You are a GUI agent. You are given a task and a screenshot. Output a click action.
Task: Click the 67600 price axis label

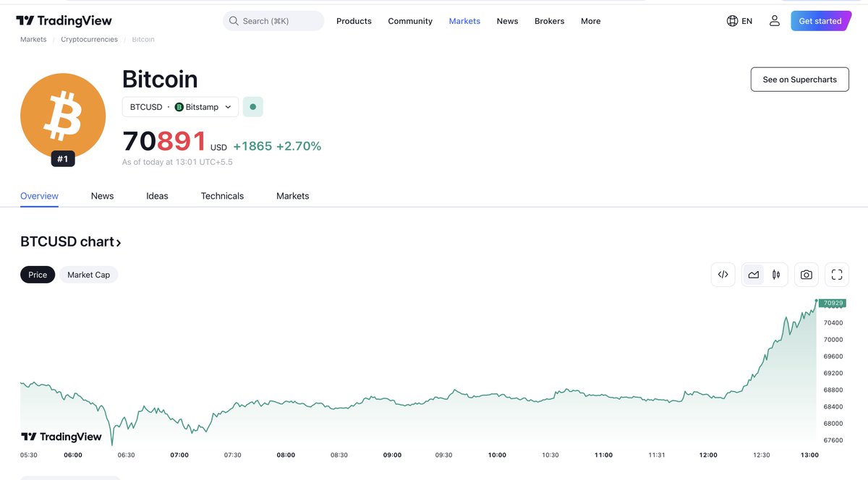833,440
